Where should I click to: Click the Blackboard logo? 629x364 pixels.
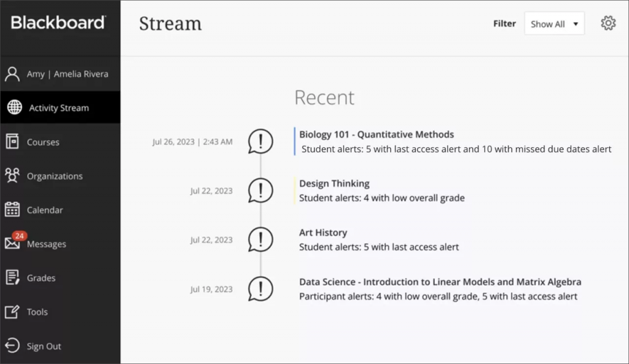[58, 23]
